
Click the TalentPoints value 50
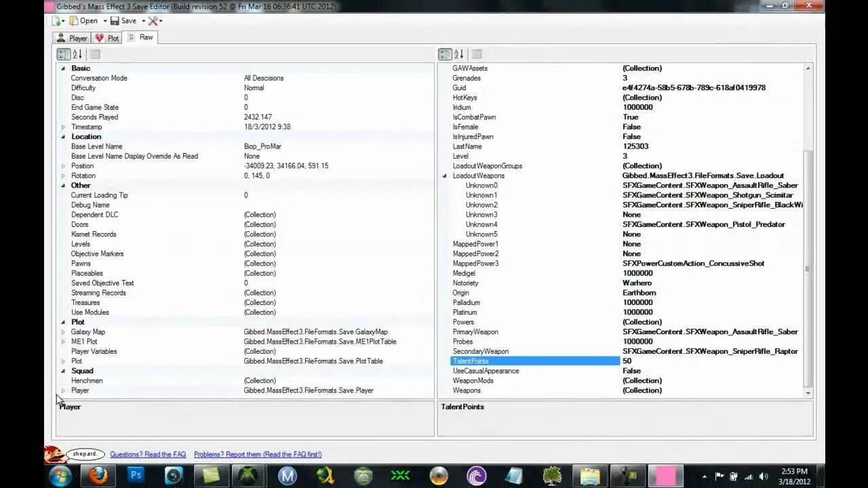627,361
